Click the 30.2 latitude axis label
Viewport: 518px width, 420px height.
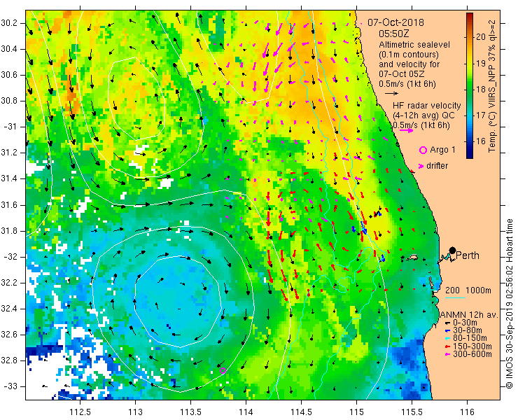click(10, 23)
